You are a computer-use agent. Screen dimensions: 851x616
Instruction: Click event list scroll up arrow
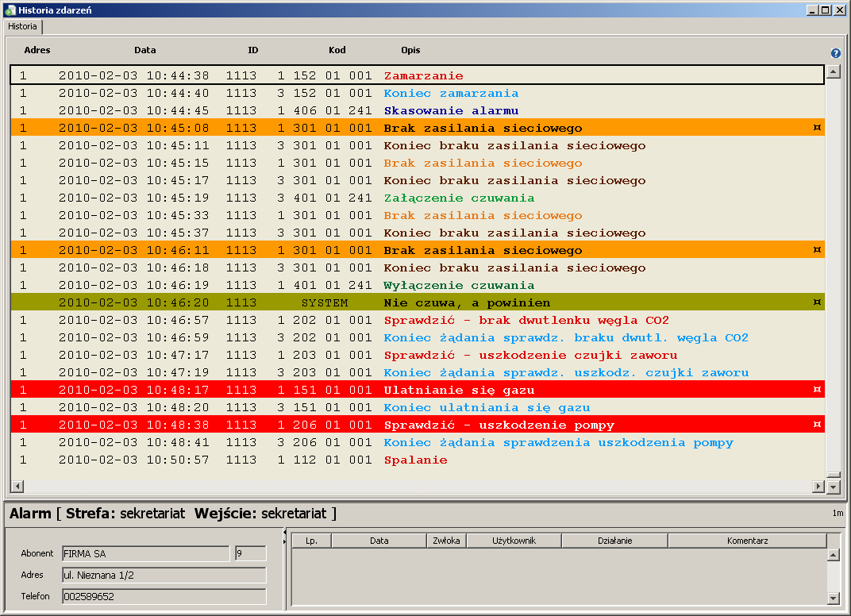833,71
